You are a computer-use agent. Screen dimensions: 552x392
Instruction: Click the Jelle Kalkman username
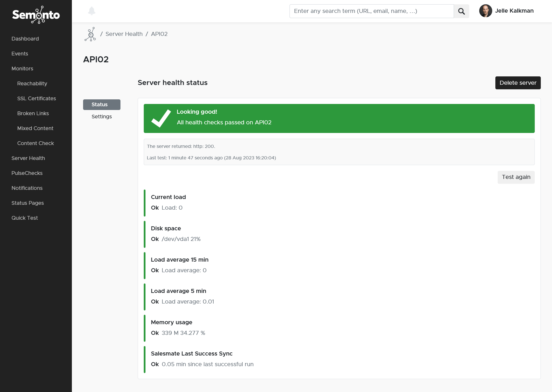[514, 11]
